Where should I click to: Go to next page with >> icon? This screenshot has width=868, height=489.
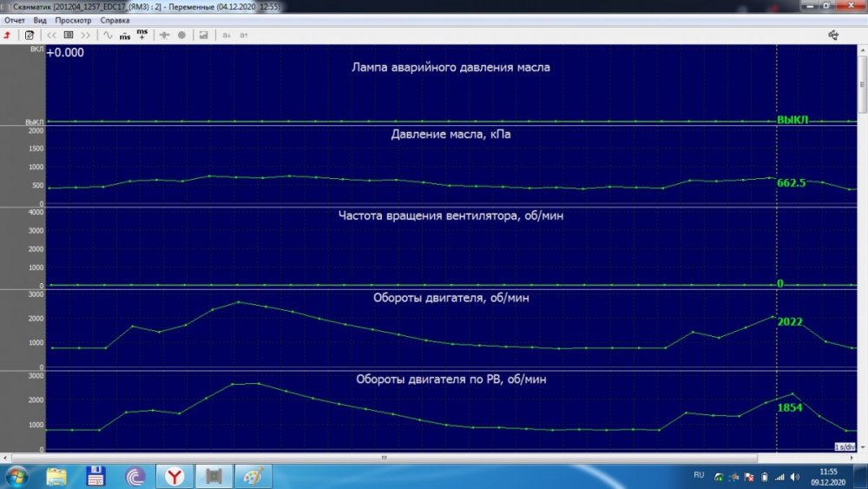coord(85,35)
